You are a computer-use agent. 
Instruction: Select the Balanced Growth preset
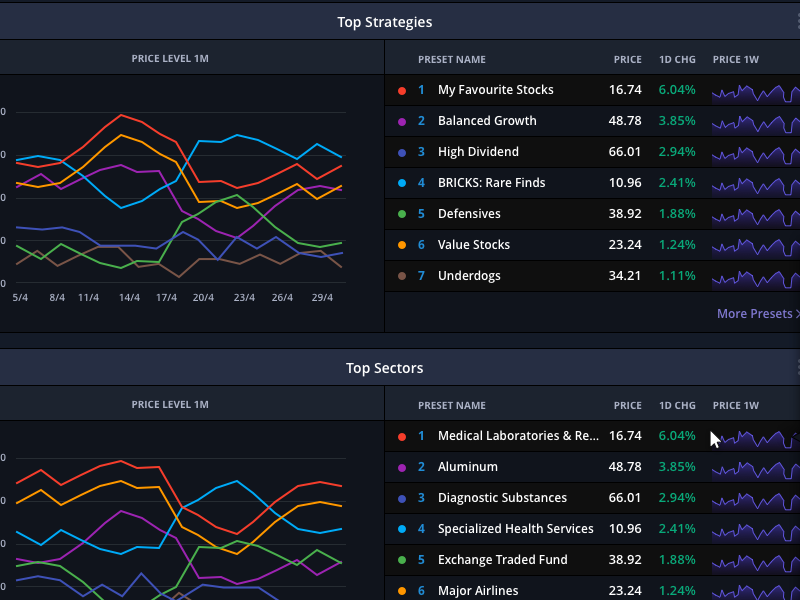coord(592,121)
